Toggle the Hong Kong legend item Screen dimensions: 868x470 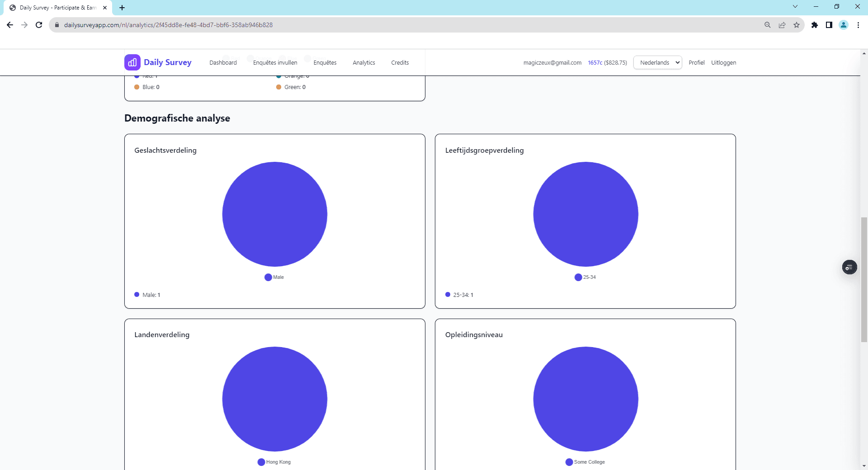(x=274, y=462)
